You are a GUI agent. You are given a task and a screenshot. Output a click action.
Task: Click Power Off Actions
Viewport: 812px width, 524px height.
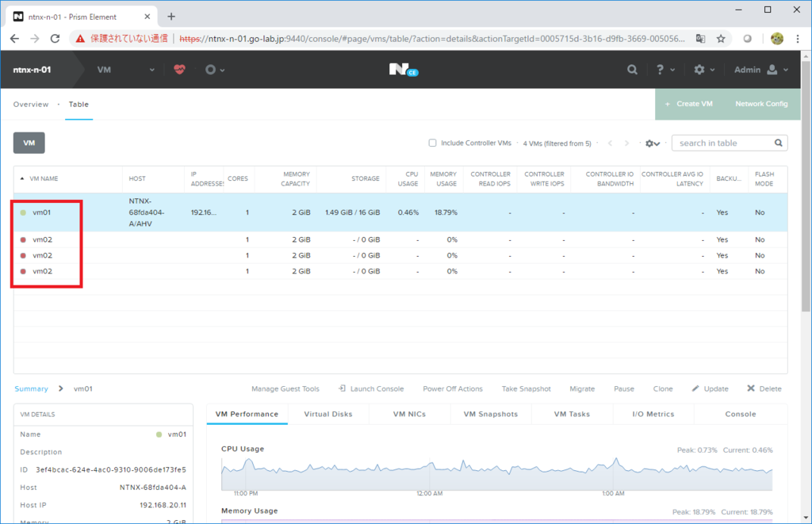pos(453,389)
